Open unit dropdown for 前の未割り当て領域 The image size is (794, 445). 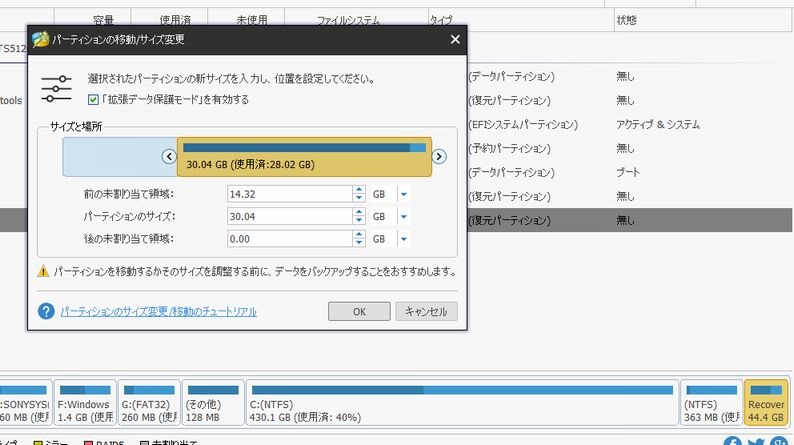click(x=404, y=194)
